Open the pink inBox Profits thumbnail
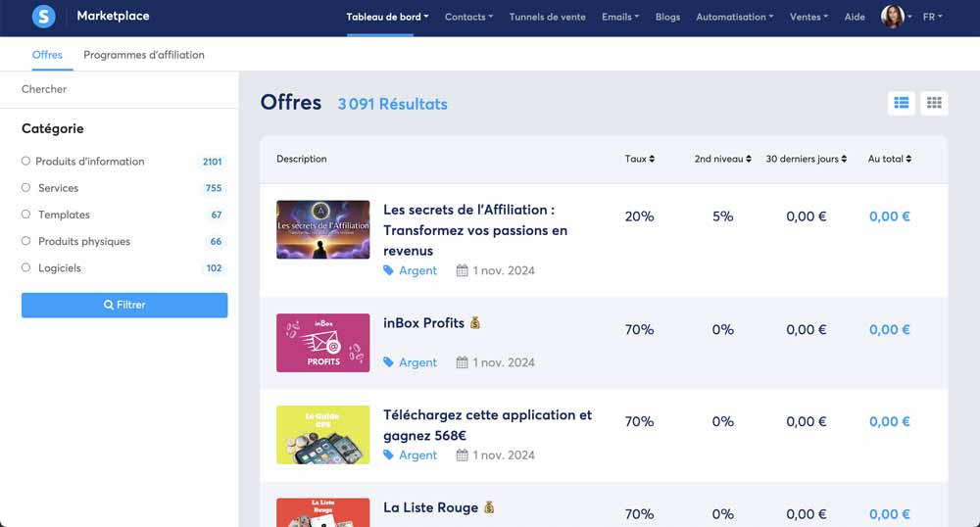980x527 pixels. (323, 343)
